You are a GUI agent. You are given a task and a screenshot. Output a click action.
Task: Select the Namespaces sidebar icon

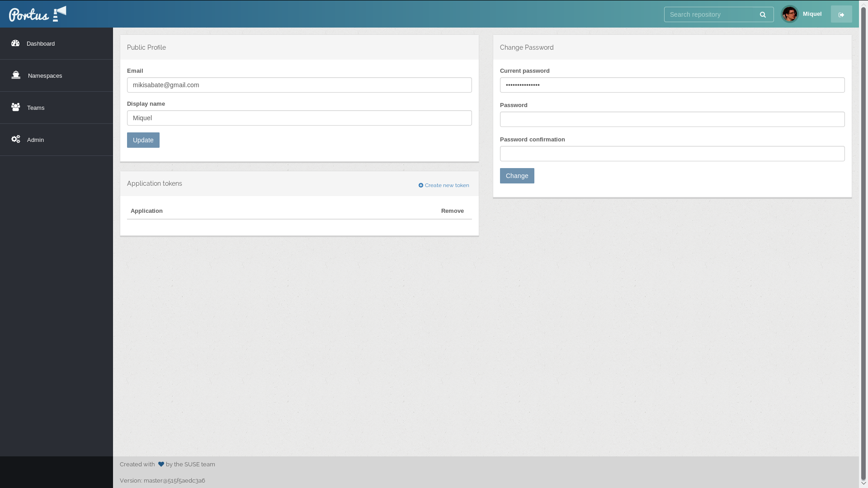coord(15,75)
